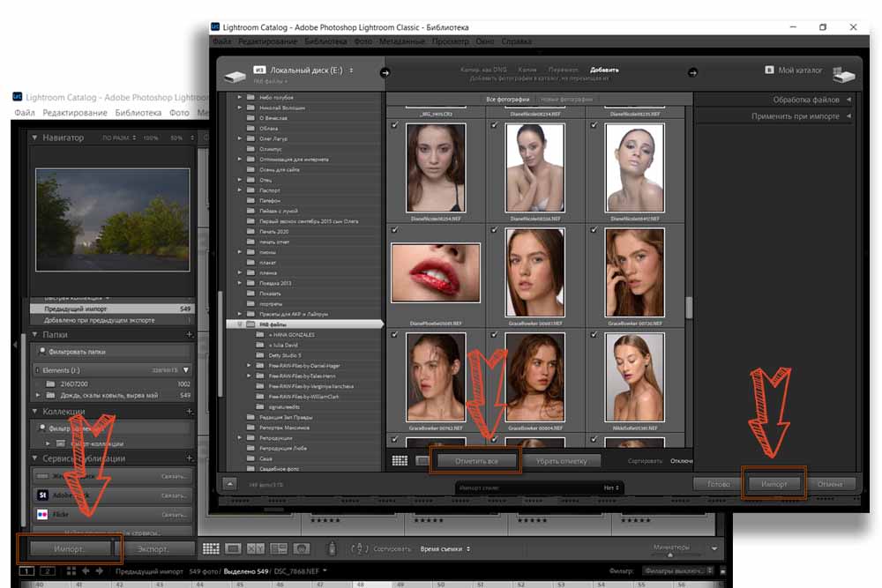Image resolution: width=882 pixels, height=588 pixels.
Task: Uncheck the woman on white background in the middle column
Action: point(495,125)
